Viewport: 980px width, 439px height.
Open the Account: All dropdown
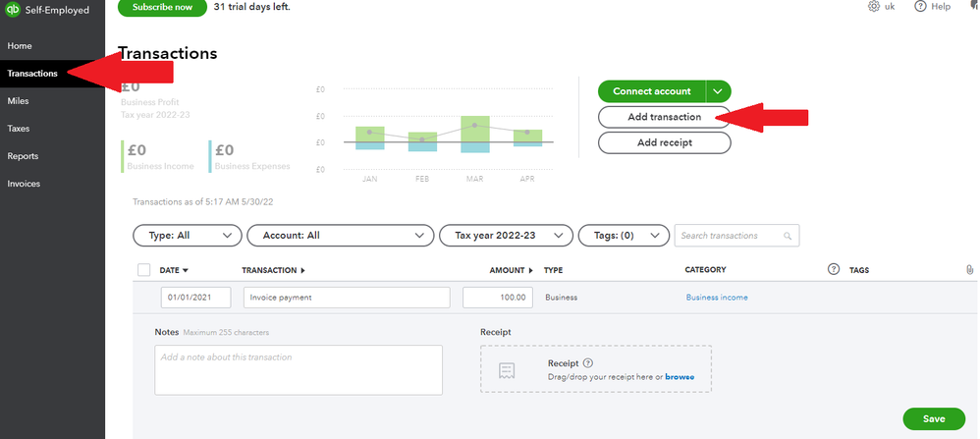click(x=340, y=236)
